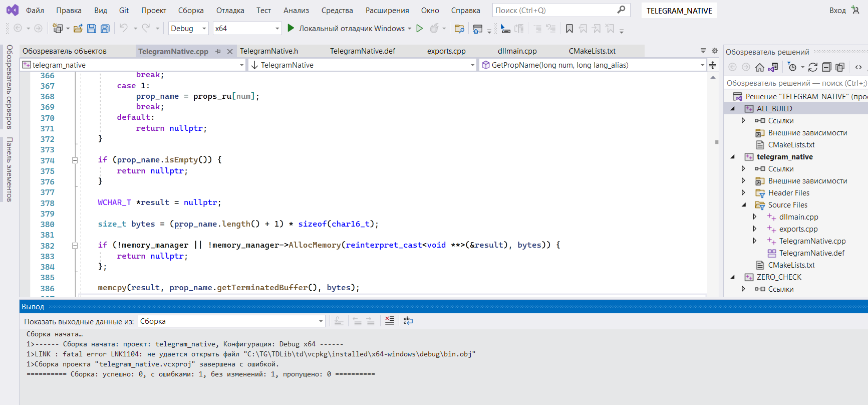Collapse the Source Files folder
868x405 pixels.
(x=744, y=205)
